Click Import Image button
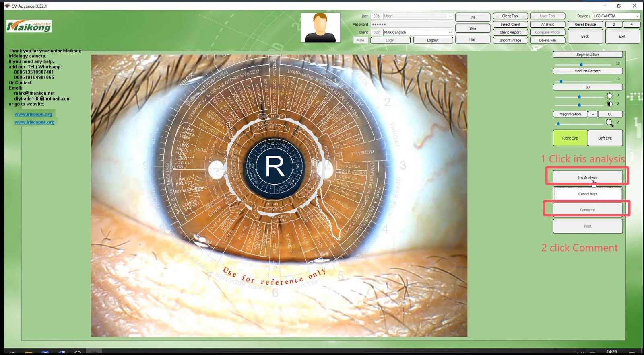The image size is (644, 355). [x=510, y=40]
